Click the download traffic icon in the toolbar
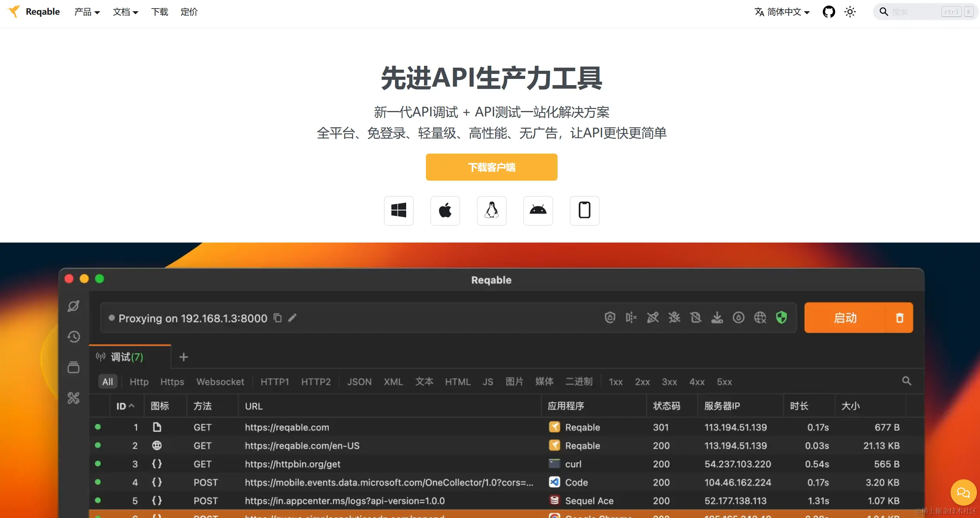The image size is (980, 518). click(x=717, y=317)
